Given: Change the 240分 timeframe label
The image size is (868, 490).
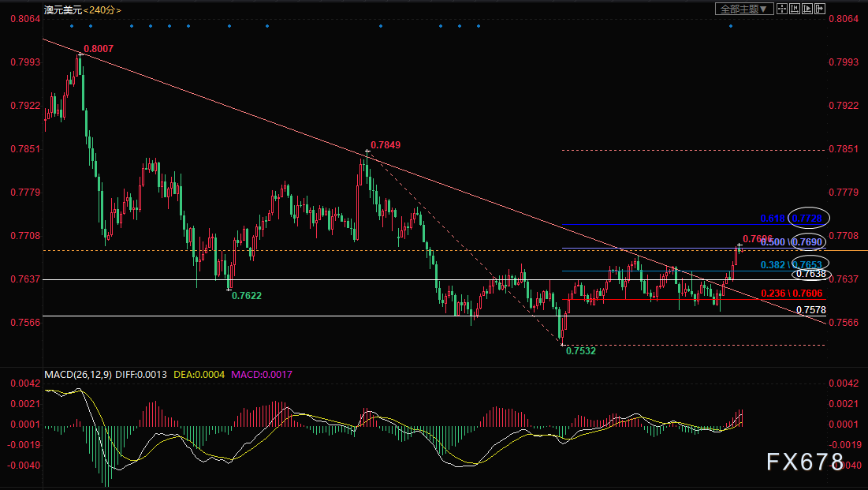Looking at the screenshot, I should [102, 10].
